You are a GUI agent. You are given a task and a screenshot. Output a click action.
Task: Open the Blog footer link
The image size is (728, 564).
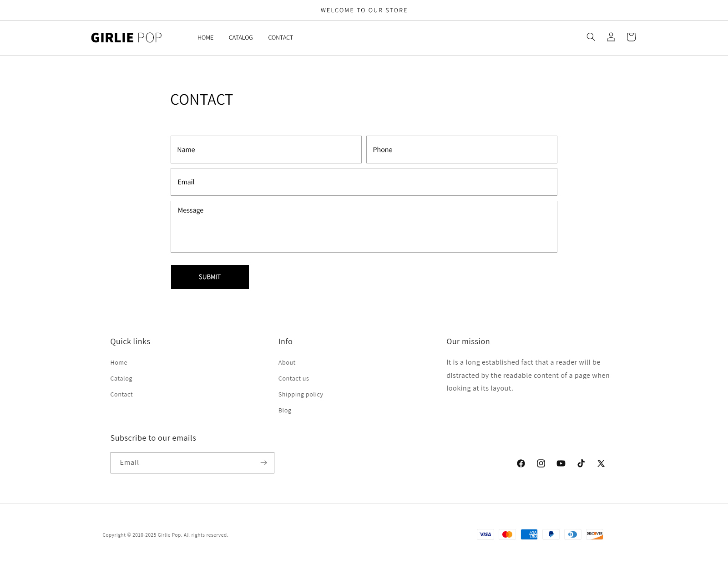[285, 411]
